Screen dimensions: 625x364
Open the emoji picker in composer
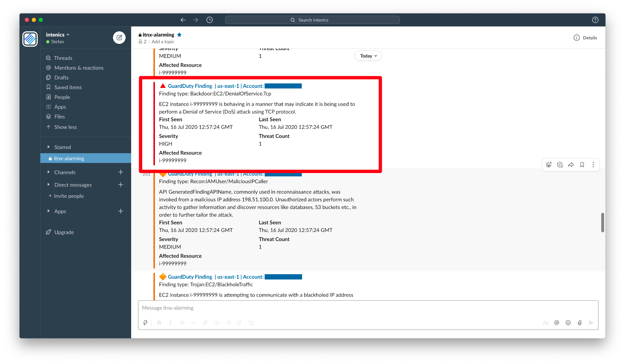(568, 323)
